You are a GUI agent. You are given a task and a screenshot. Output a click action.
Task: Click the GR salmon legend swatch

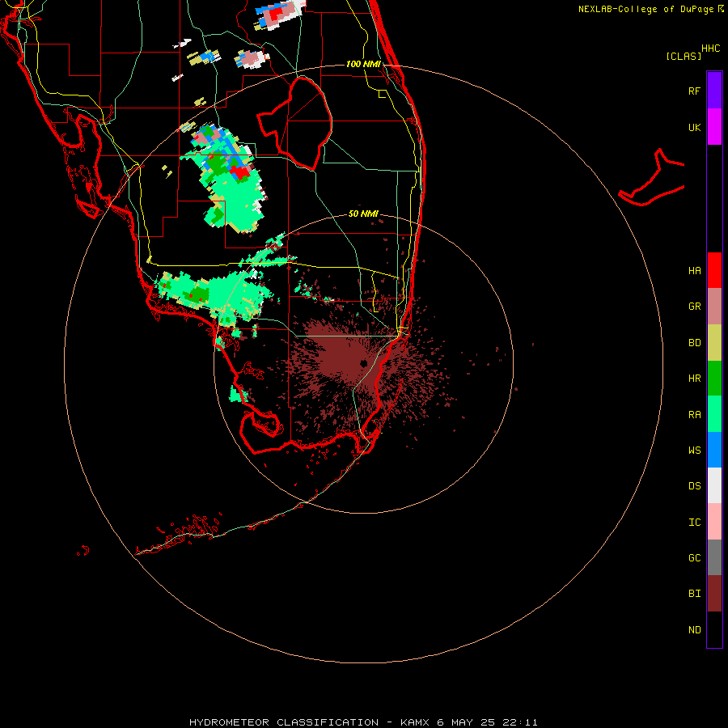click(x=714, y=307)
